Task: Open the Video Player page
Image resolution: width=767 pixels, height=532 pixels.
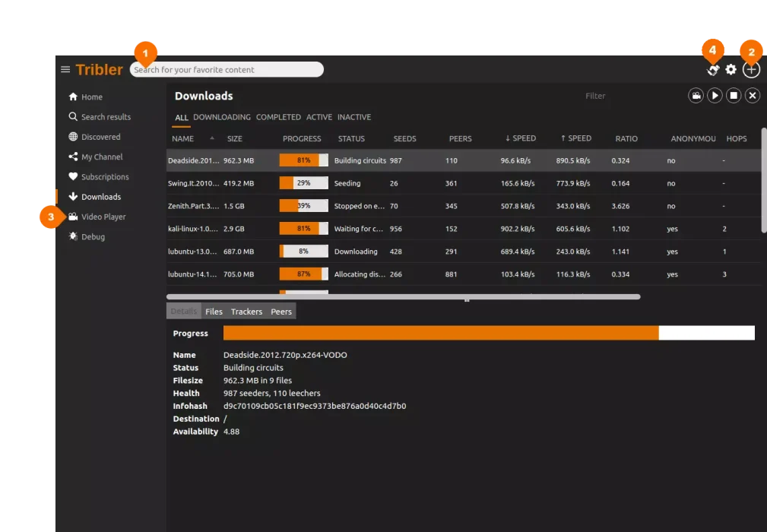Action: 97,217
